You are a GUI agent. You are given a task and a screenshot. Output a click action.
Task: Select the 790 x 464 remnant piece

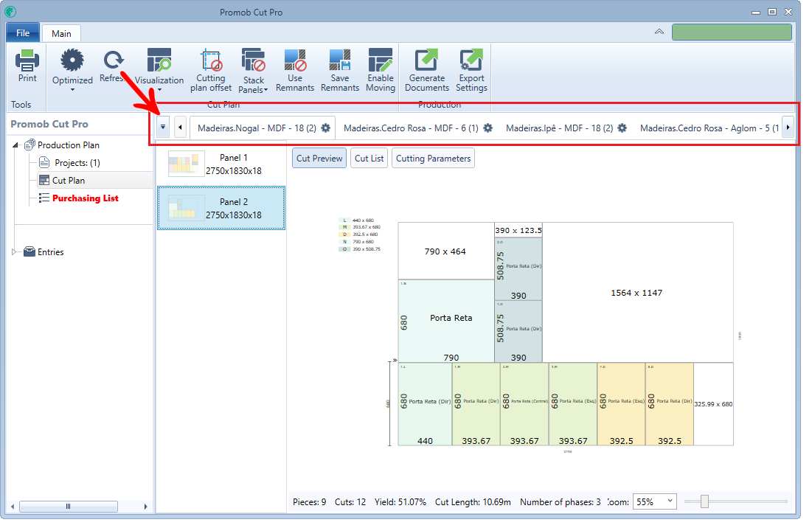pyautogui.click(x=445, y=251)
